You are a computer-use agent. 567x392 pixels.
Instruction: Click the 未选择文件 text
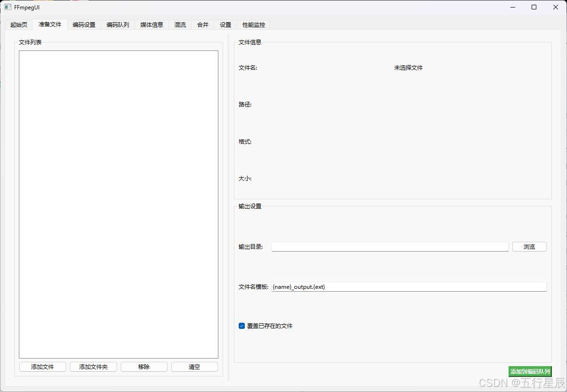[x=409, y=68]
